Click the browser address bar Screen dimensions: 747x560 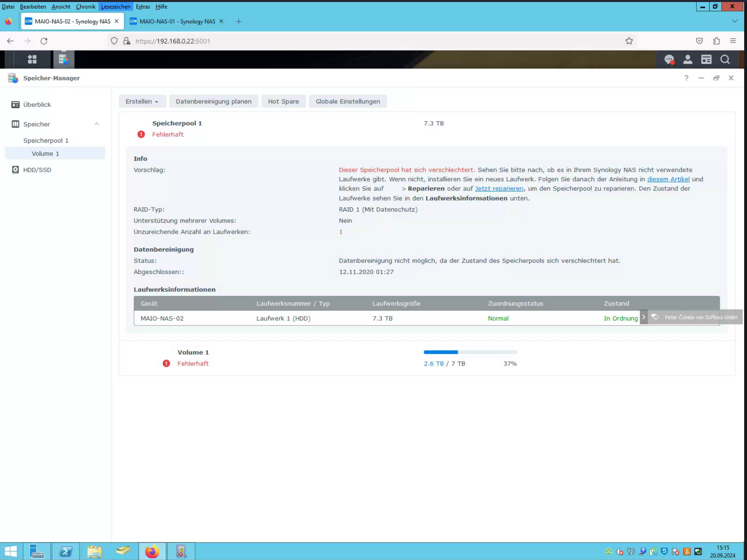(365, 41)
